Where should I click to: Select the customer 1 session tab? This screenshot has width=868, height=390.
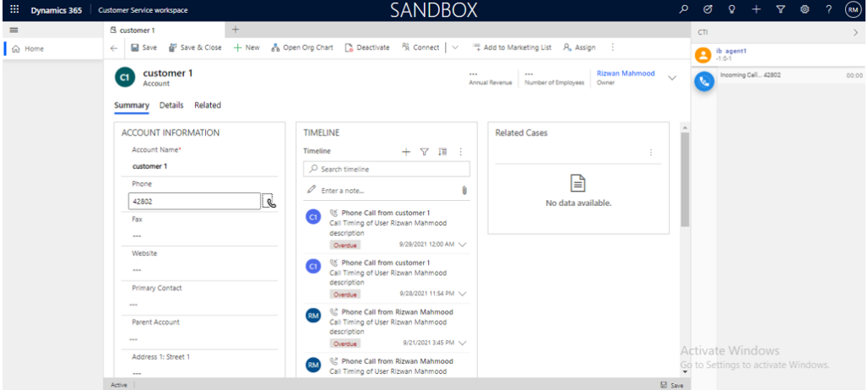[x=164, y=30]
